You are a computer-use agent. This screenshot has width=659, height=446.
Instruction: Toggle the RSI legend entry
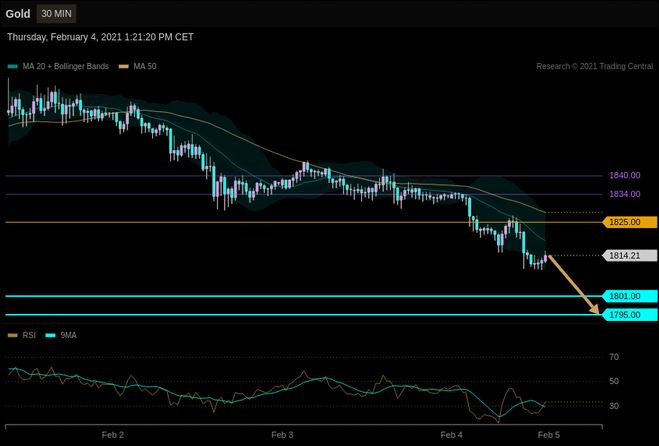pos(21,335)
